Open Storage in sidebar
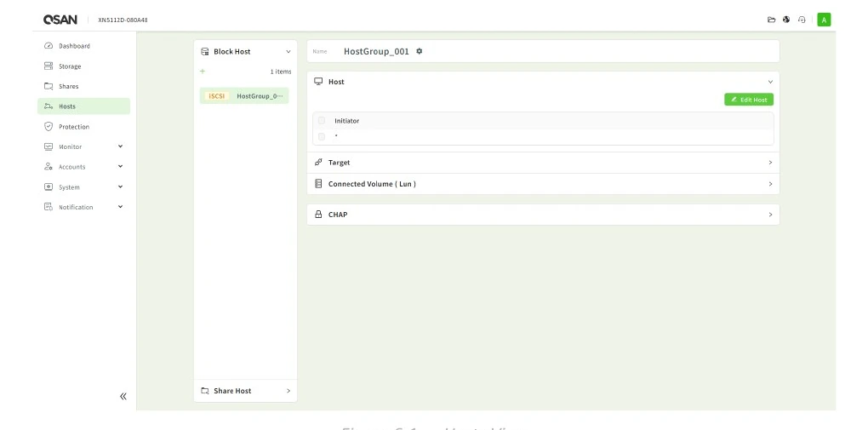868x430 pixels. point(83,66)
